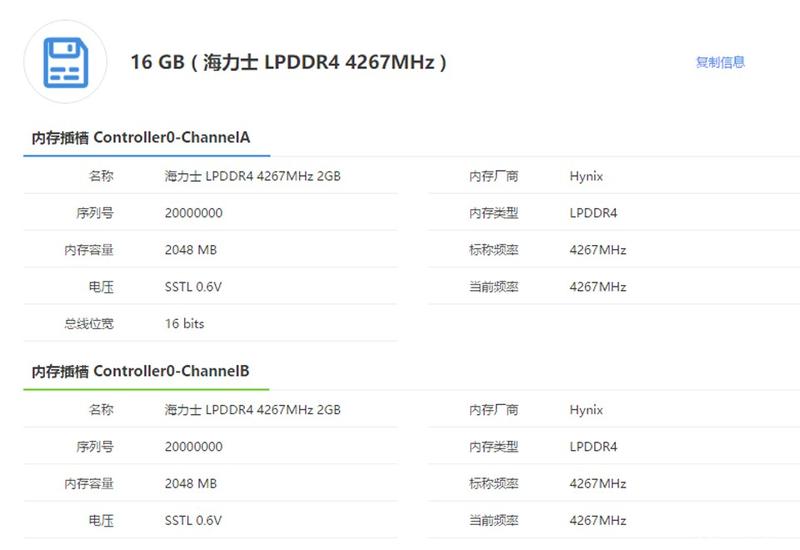The image size is (800, 550).
Task: Select the 内存插槽 Controller0-ChannelA section header
Action: pyautogui.click(x=141, y=137)
